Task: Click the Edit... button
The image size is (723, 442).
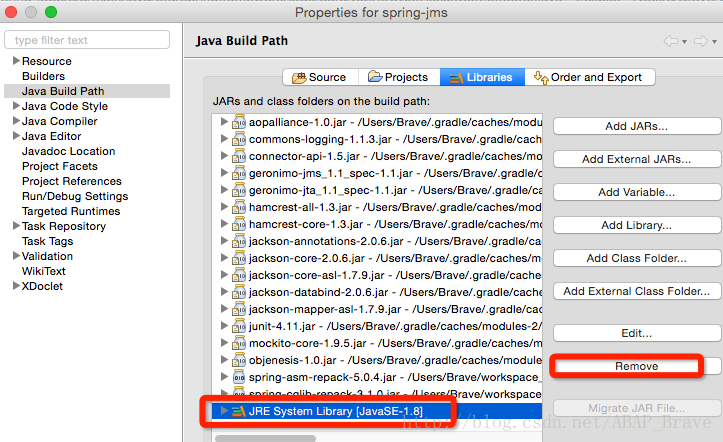Action: [636, 333]
